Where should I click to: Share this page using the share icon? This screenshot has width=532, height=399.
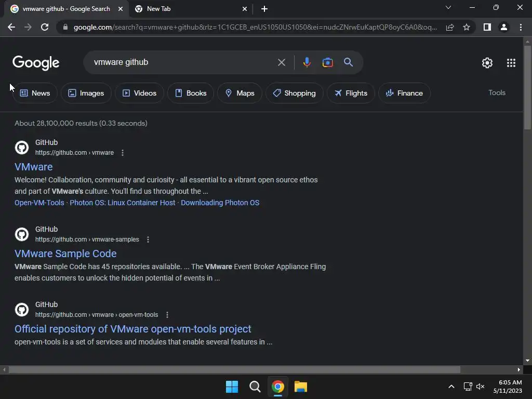coord(450,27)
